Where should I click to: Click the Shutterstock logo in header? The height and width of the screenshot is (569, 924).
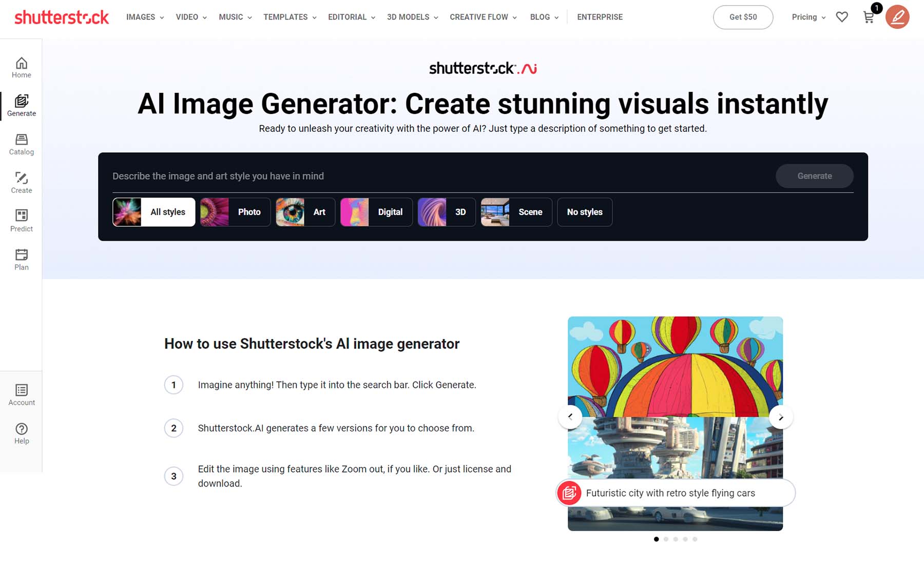point(62,17)
